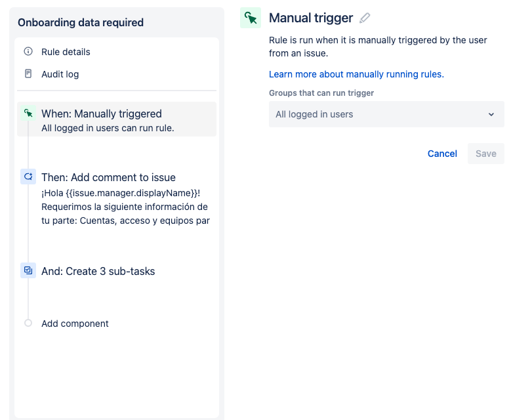Open Learn more about manually running rules link
The image size is (530, 420).
(356, 74)
